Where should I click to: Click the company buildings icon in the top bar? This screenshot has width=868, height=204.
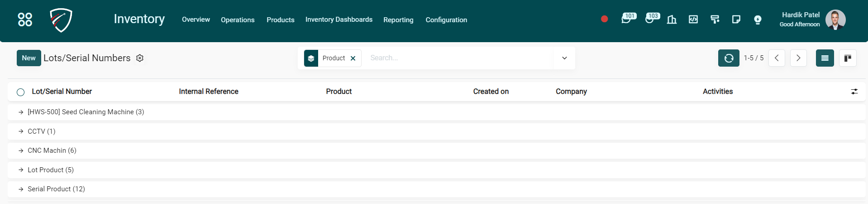672,19
